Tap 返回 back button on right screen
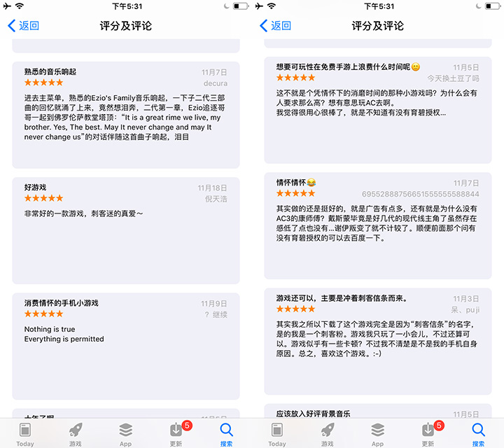The height and width of the screenshot is (448, 504). tap(276, 26)
